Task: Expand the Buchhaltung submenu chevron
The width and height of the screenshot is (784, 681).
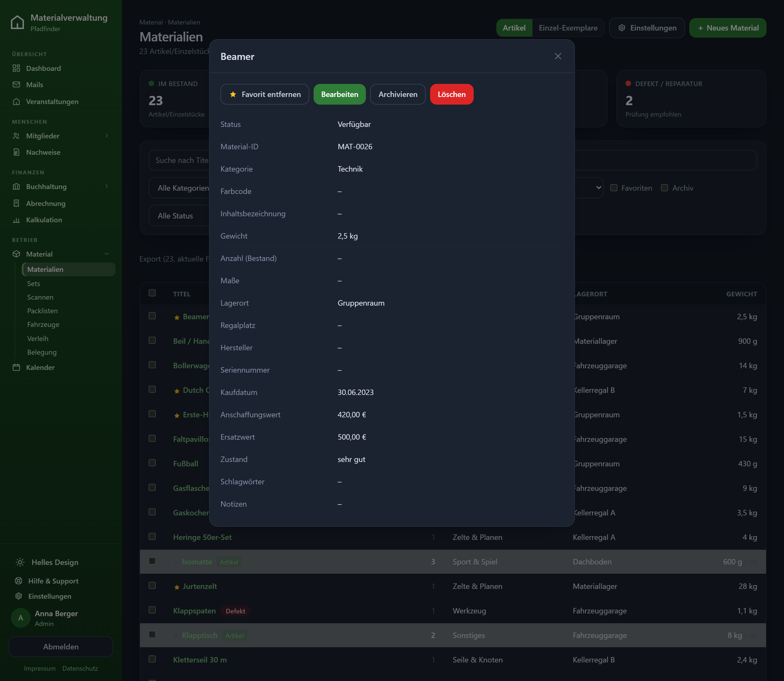Action: tap(107, 186)
